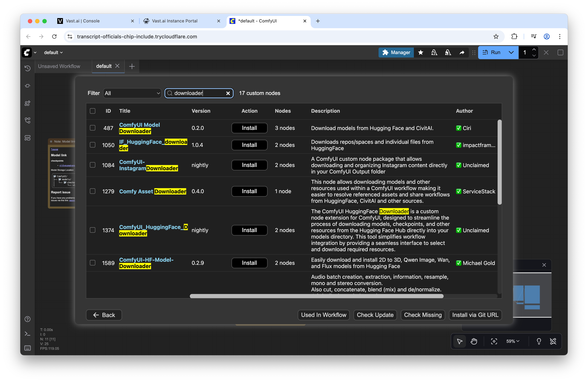Open the Filter All dropdown

pyautogui.click(x=132, y=93)
